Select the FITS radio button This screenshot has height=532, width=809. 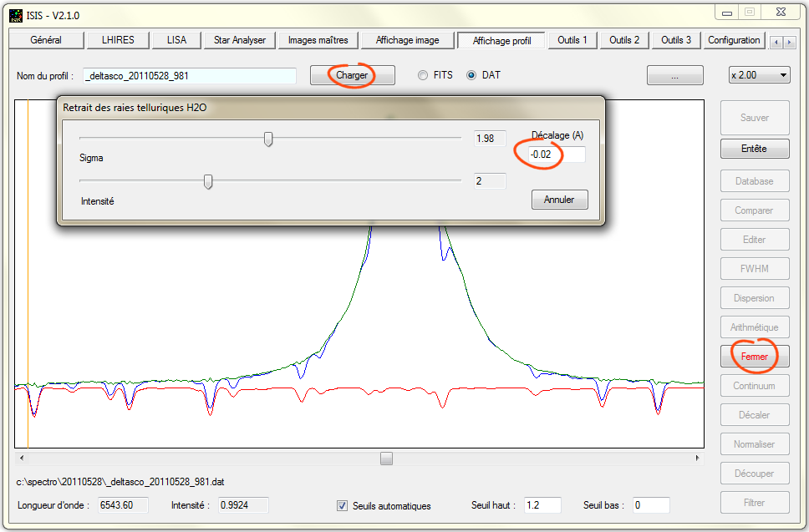pyautogui.click(x=423, y=75)
